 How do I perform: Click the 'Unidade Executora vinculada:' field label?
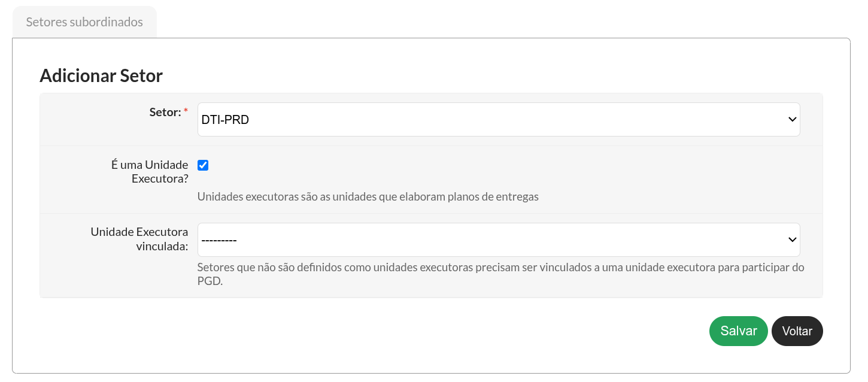point(139,238)
